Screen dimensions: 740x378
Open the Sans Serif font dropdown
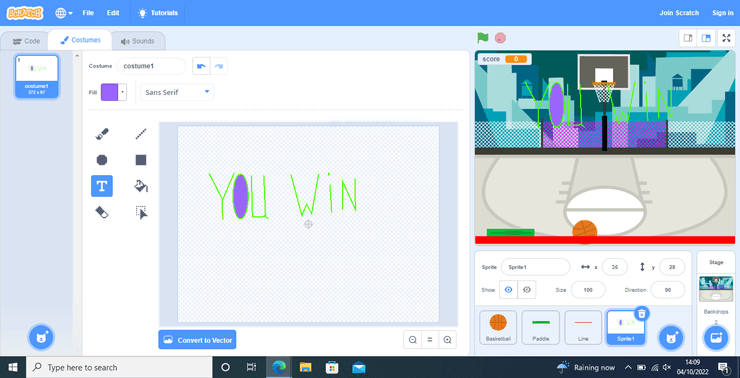click(x=177, y=92)
